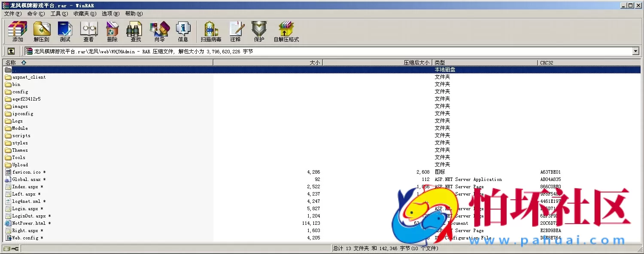Open the 选项 menu
The width and height of the screenshot is (644, 254).
click(x=110, y=13)
